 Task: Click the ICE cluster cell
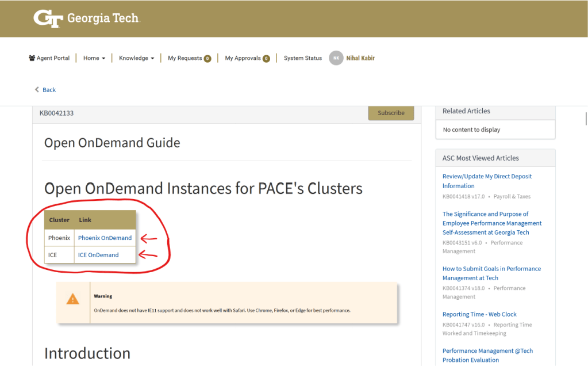click(59, 255)
